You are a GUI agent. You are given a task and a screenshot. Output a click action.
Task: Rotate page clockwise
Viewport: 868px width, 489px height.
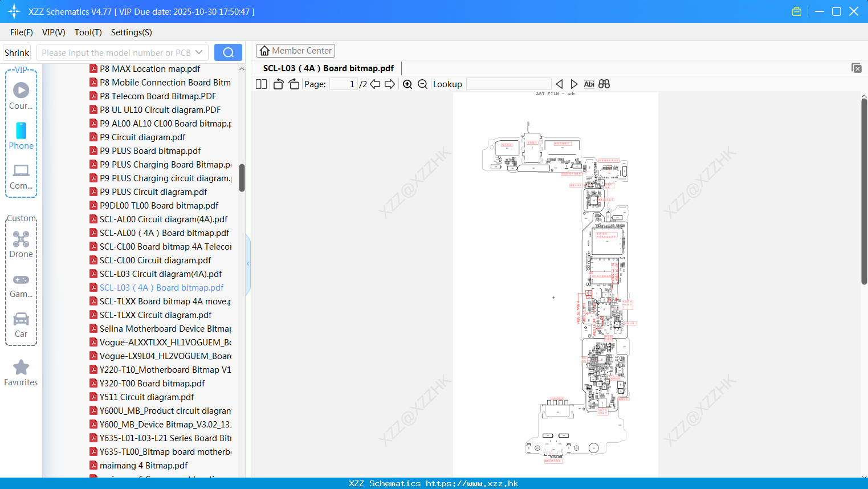tap(294, 84)
